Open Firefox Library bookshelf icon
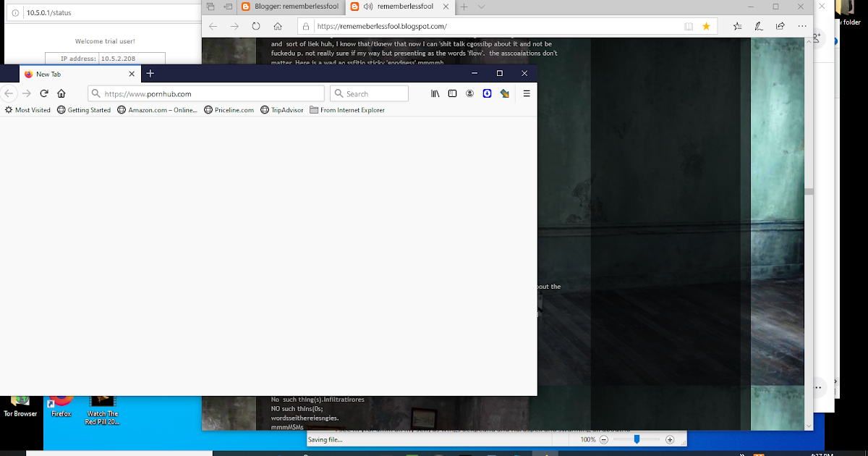The width and height of the screenshot is (868, 456). click(x=435, y=93)
